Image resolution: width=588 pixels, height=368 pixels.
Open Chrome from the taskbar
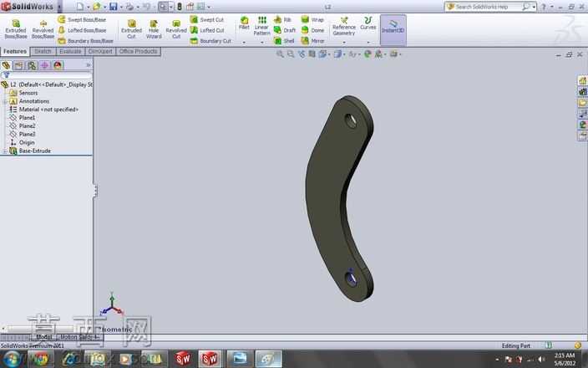[39, 359]
